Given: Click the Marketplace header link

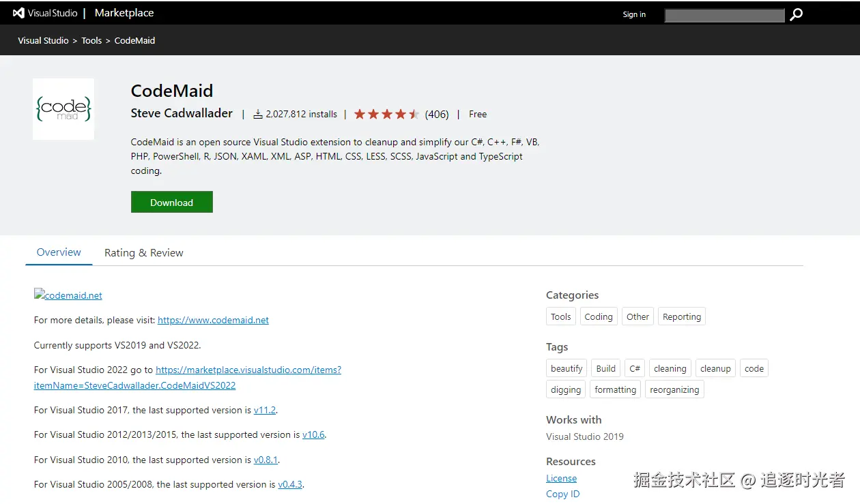Looking at the screenshot, I should click(124, 13).
